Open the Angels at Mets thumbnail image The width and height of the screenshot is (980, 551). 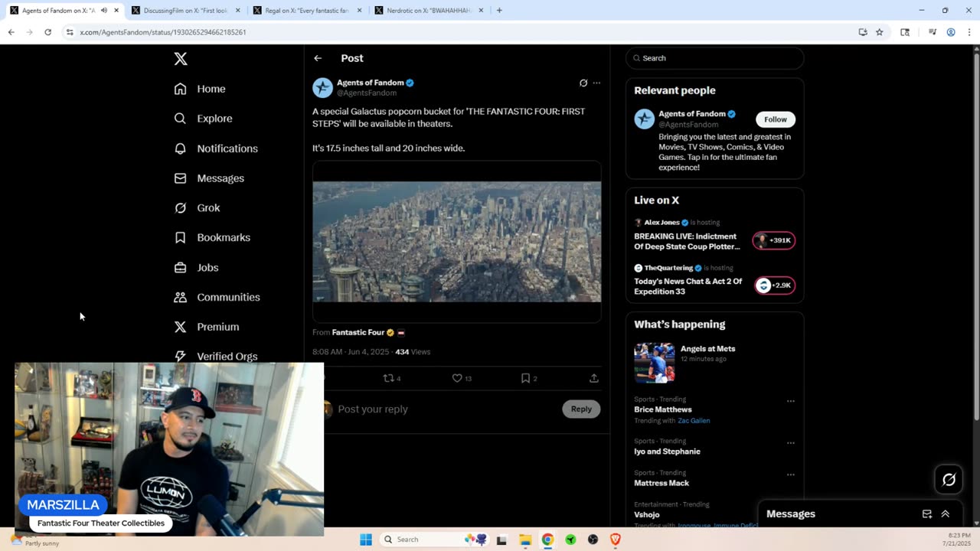(x=655, y=363)
